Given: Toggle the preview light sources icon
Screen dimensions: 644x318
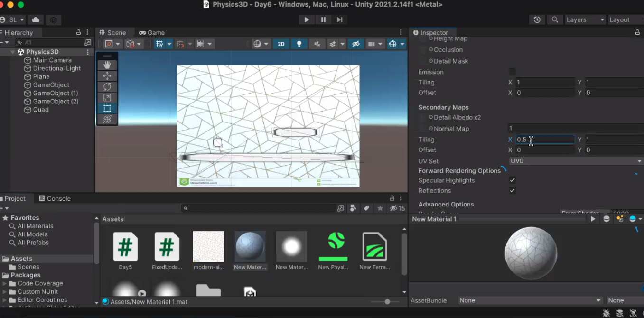Looking at the screenshot, I should pos(619,219).
